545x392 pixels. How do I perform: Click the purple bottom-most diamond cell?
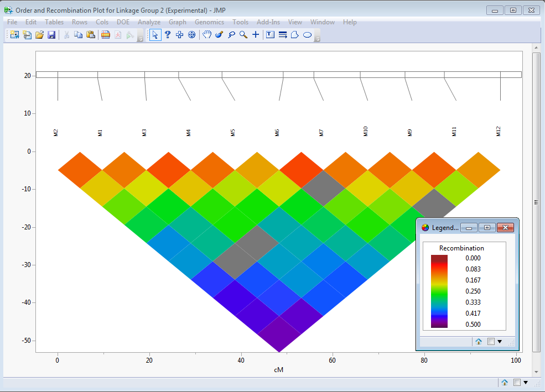pos(279,334)
